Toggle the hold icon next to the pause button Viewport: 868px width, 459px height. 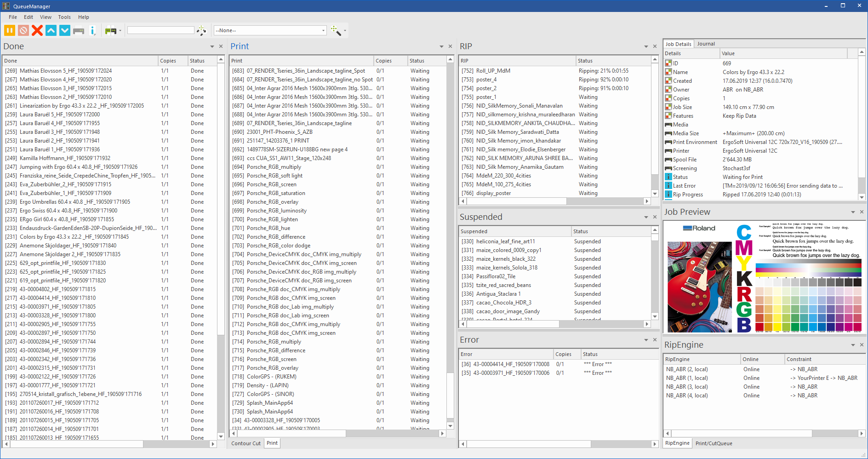coord(23,30)
